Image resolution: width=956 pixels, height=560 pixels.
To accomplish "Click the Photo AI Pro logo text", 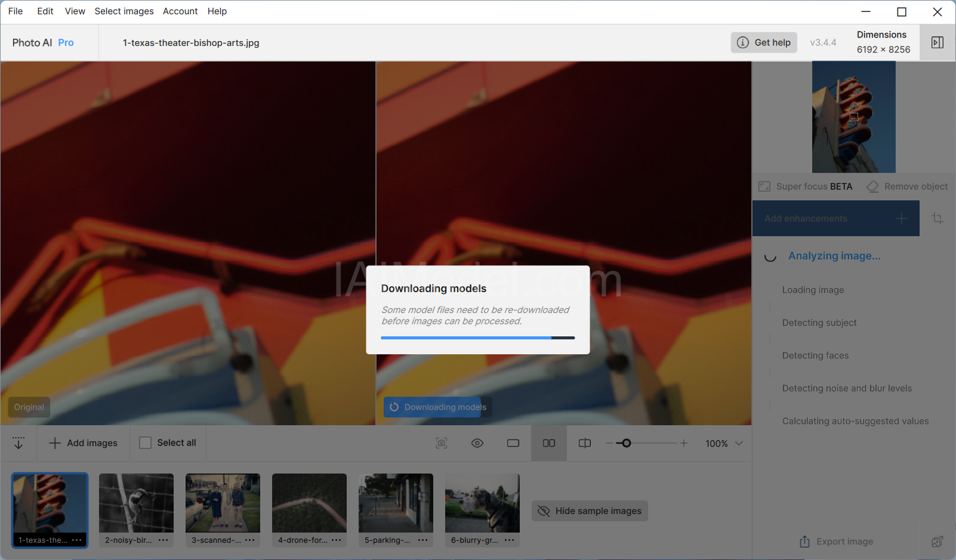I will point(43,43).
